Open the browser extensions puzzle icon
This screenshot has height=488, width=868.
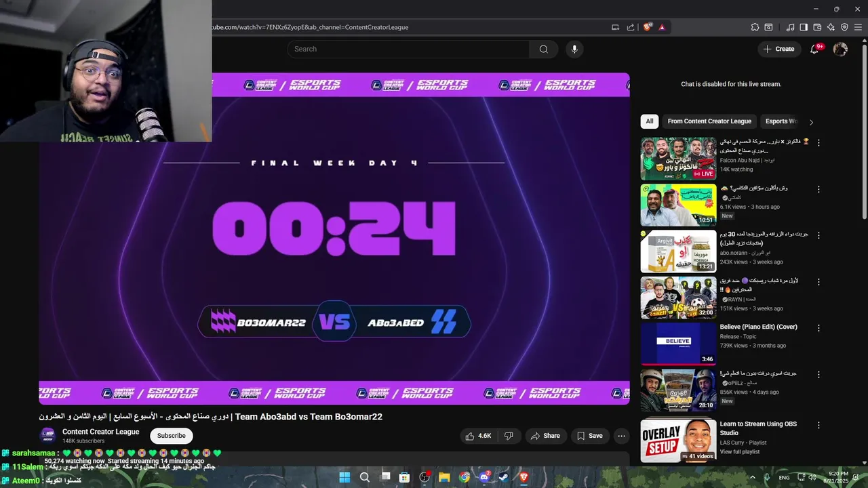tap(755, 27)
